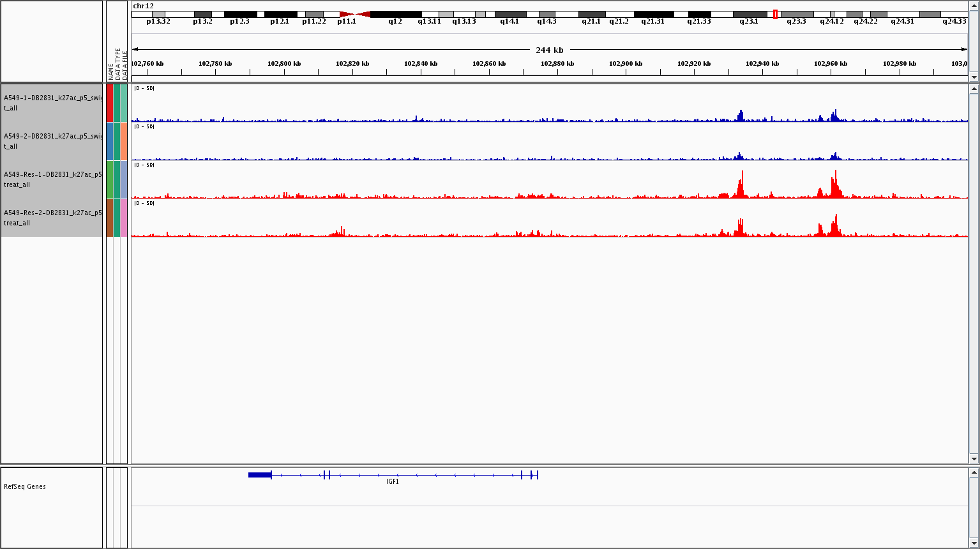Click the q23.1 cytoband on the ideogram
Image resolution: width=980 pixels, height=549 pixels.
[749, 14]
